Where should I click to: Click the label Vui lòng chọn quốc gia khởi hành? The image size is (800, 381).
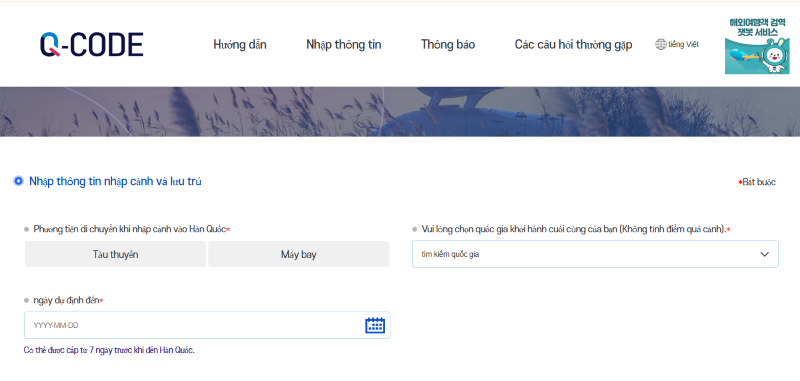coord(576,230)
